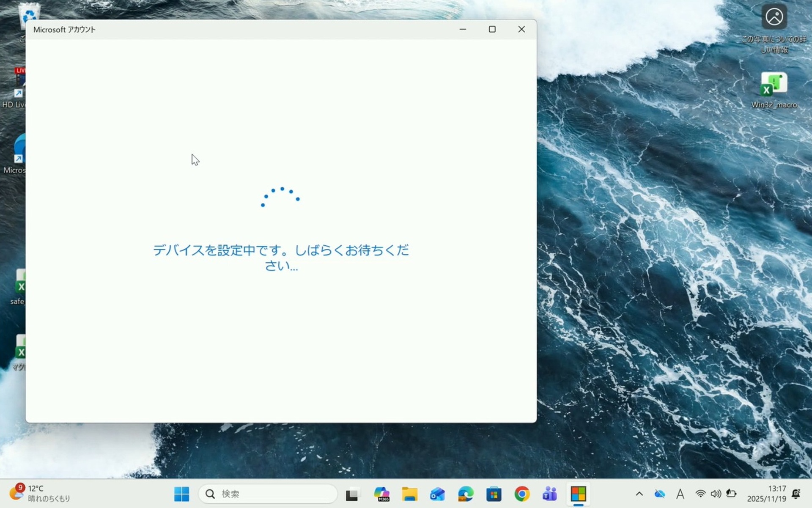This screenshot has height=508, width=812.
Task: Launch Microsoft Edge from taskbar
Action: pyautogui.click(x=466, y=494)
